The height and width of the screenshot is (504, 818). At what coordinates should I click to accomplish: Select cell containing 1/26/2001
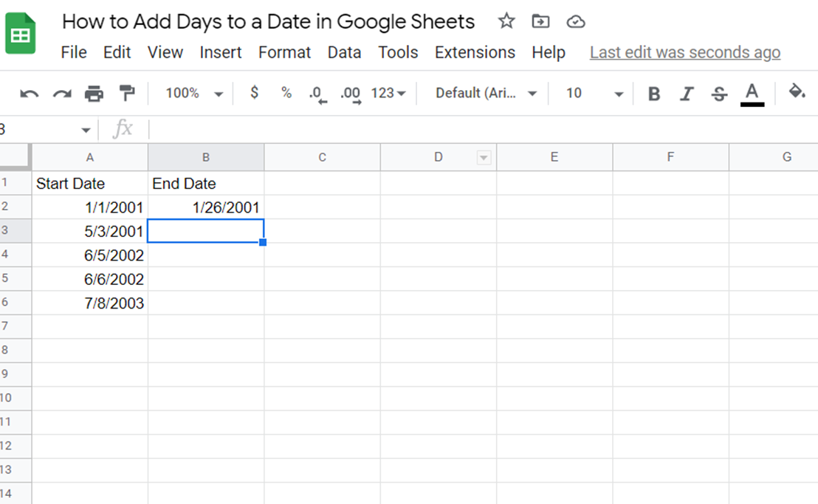point(206,207)
